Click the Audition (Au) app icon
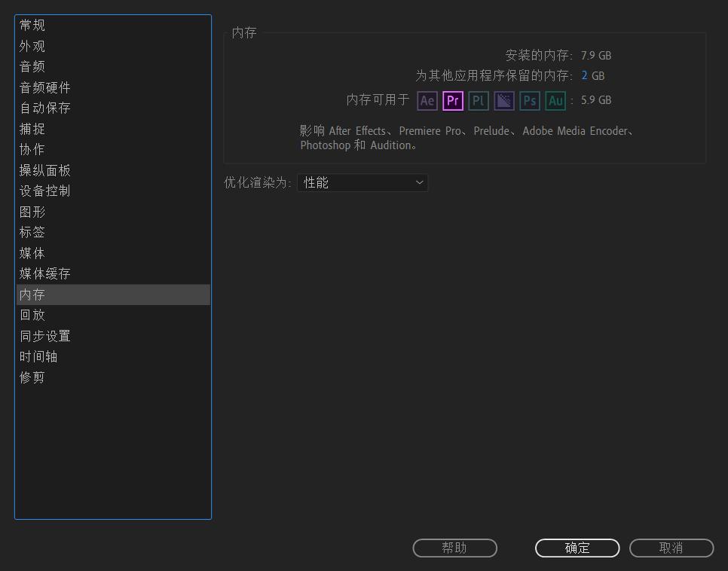 point(555,100)
